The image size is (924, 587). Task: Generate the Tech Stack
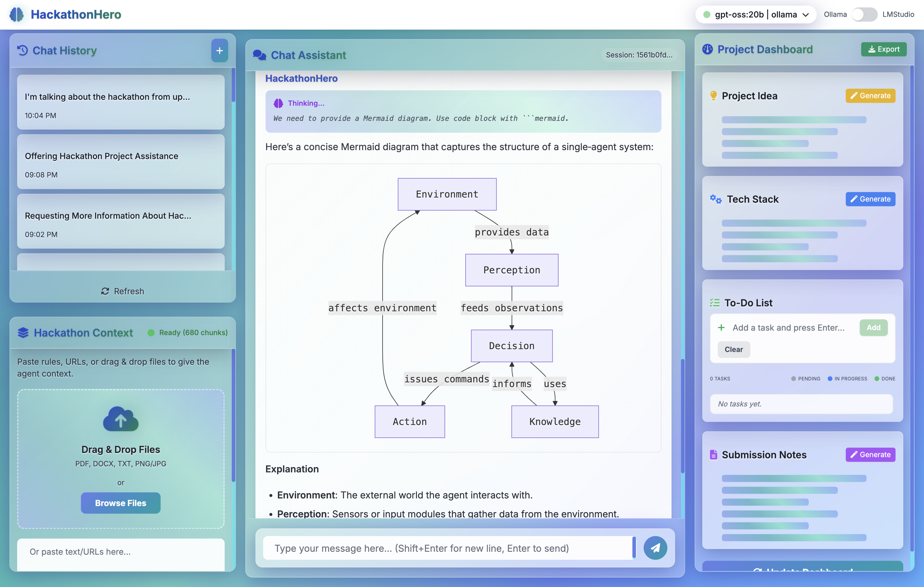(870, 199)
